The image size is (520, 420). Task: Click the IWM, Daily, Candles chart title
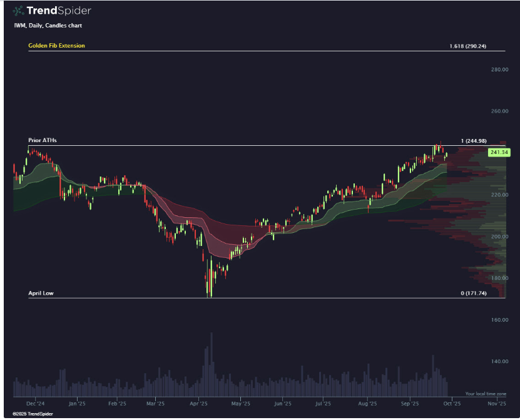click(48, 26)
